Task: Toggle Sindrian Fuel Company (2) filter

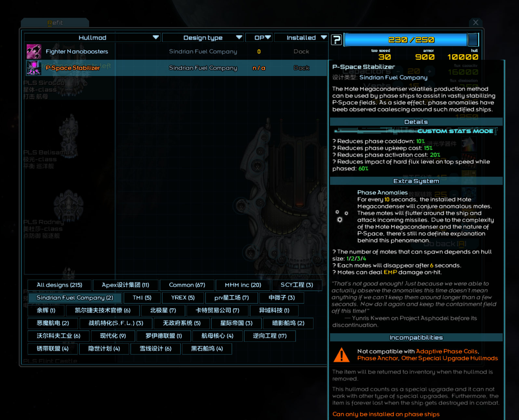Action: [x=75, y=298]
